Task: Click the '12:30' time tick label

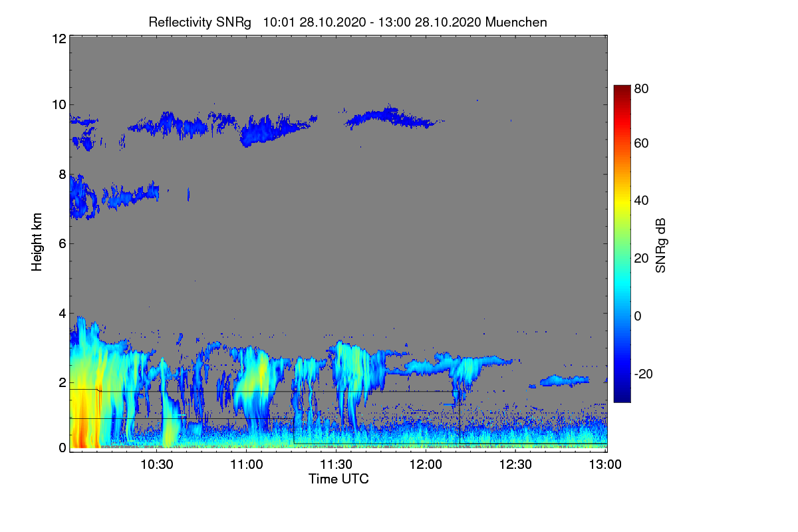Action: pyautogui.click(x=516, y=465)
